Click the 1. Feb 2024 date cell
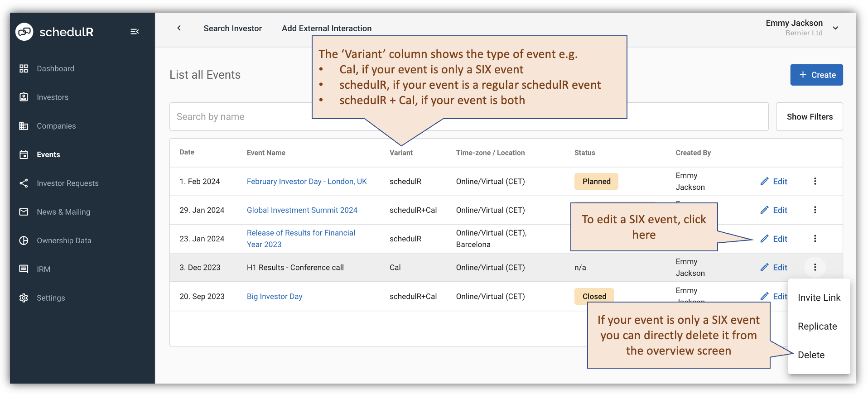868x394 pixels. [x=200, y=182]
